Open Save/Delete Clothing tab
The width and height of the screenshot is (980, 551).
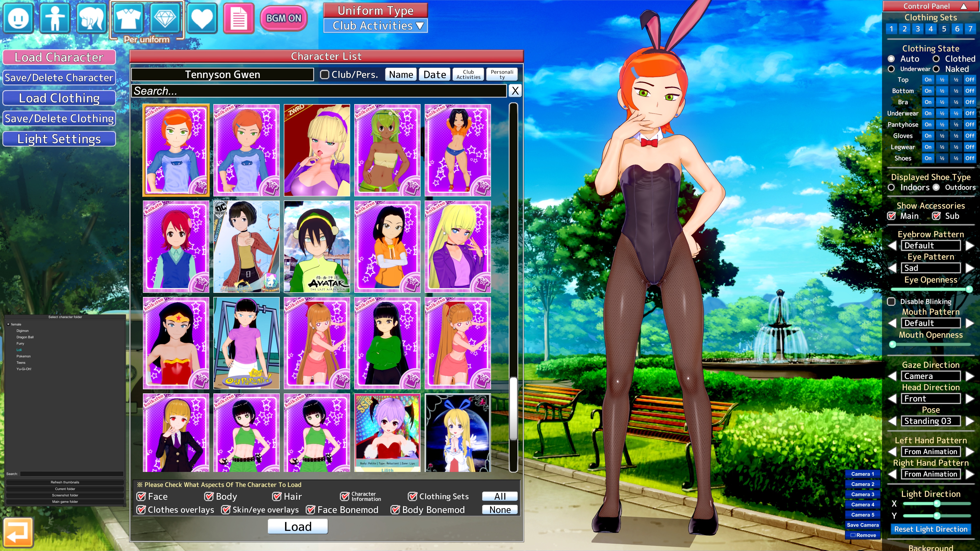pos(59,119)
